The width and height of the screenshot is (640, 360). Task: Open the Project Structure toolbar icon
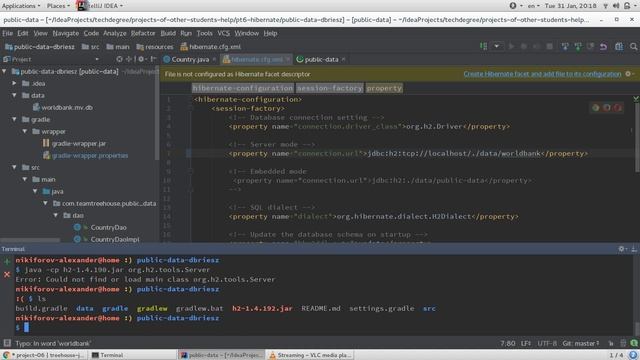click(619, 47)
